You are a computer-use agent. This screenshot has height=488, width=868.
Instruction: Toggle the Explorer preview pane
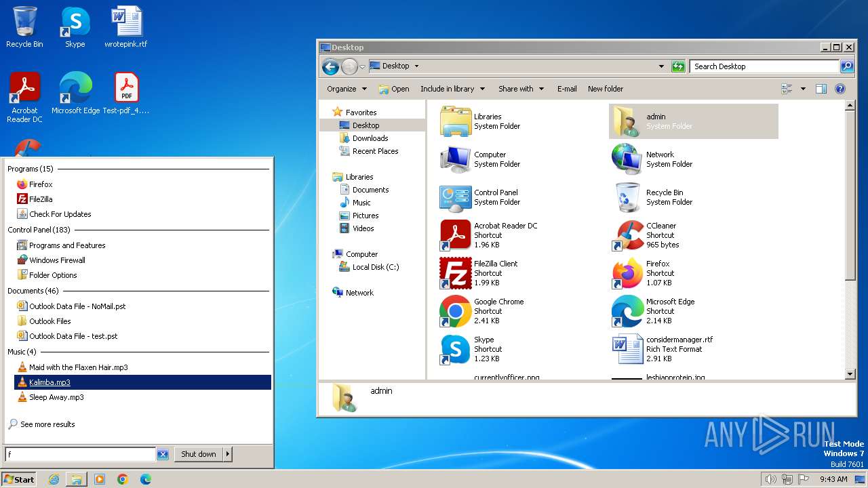point(821,89)
